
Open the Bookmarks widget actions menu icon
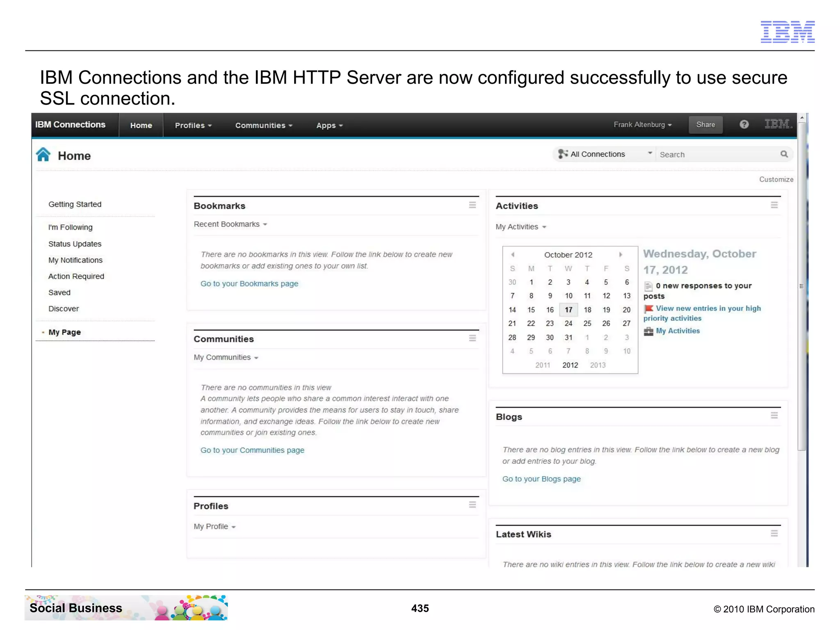click(472, 205)
